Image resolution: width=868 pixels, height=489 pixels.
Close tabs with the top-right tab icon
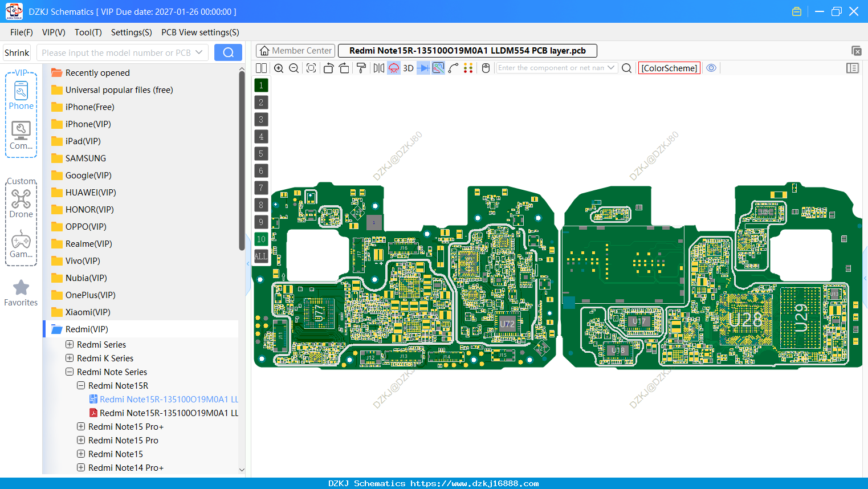click(x=856, y=51)
